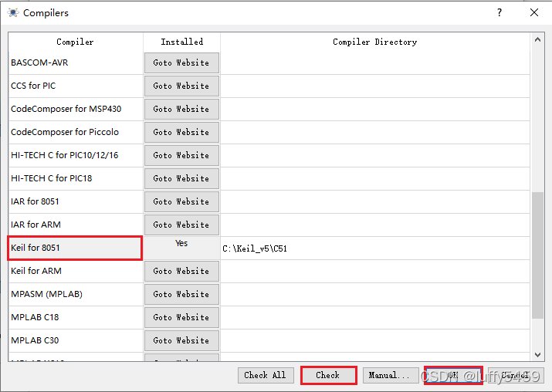The width and height of the screenshot is (552, 392).
Task: Select the Keil for 8051 row
Action: click(x=76, y=248)
